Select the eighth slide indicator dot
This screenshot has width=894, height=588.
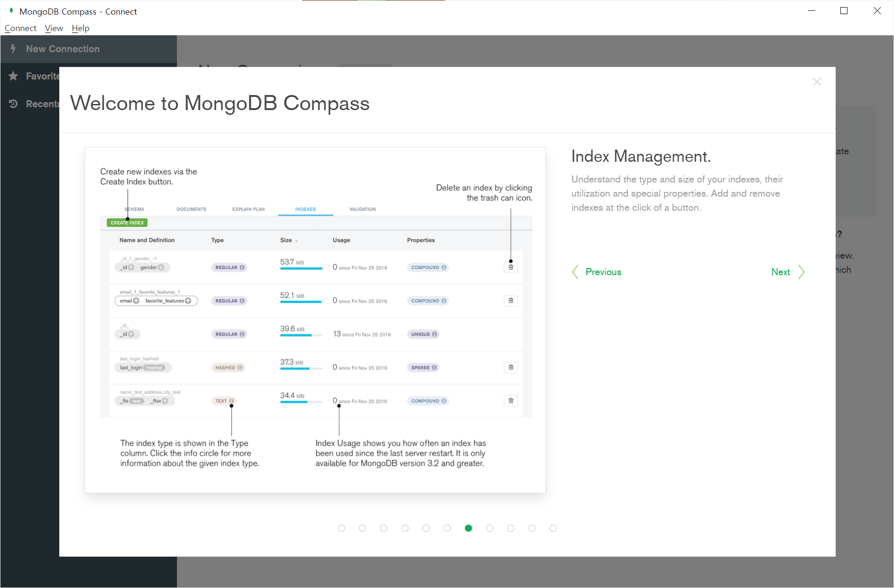click(x=490, y=528)
